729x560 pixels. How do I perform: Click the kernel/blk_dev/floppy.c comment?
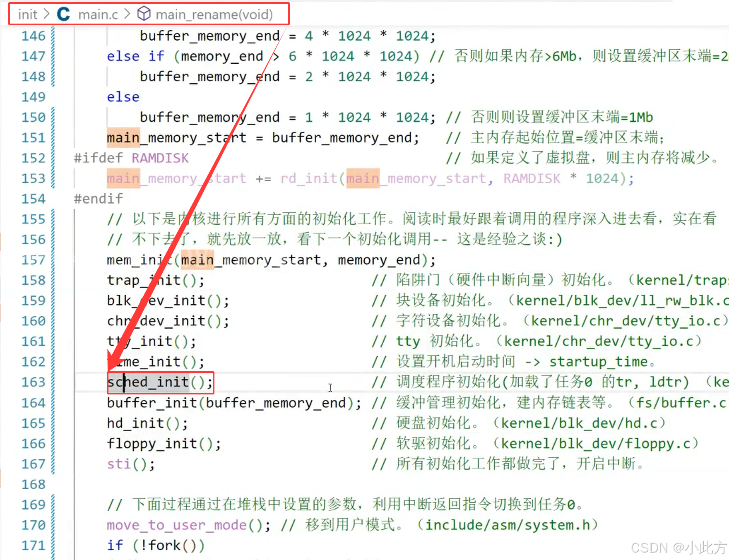pos(596,444)
